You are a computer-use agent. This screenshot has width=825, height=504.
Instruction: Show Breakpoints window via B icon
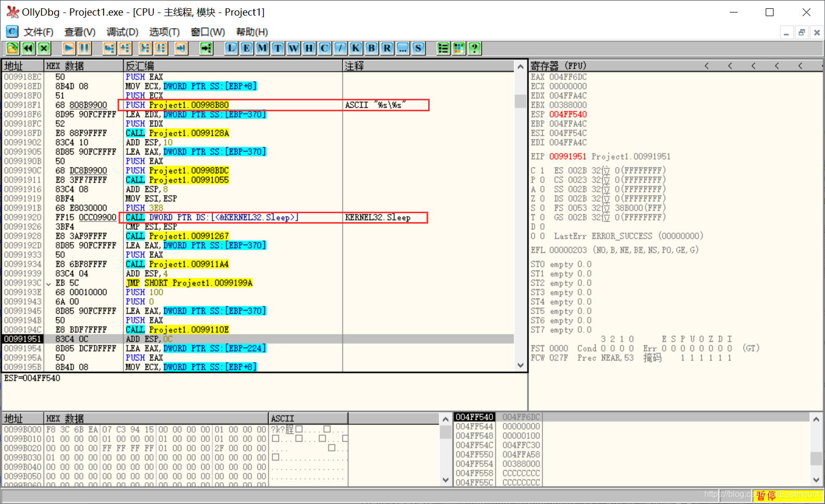pyautogui.click(x=371, y=48)
